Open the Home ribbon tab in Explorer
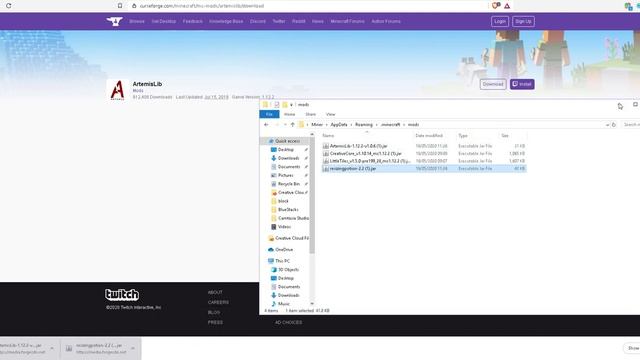 [x=289, y=114]
